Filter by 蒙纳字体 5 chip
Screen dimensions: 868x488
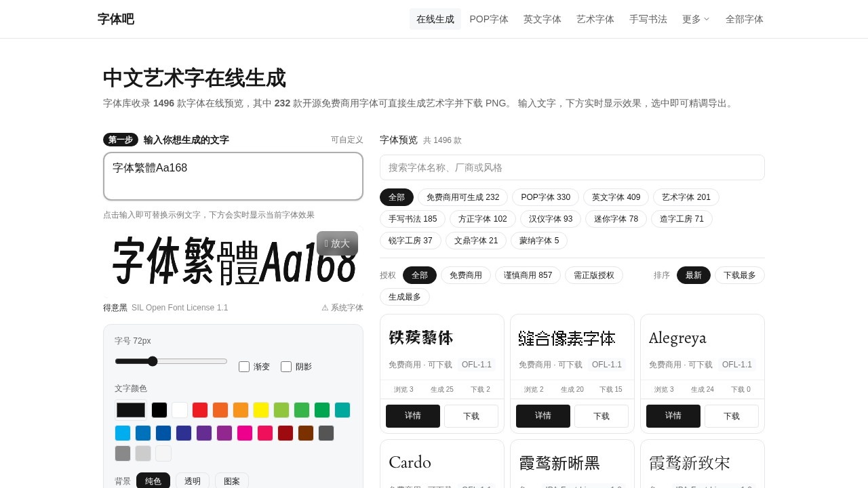[539, 241]
